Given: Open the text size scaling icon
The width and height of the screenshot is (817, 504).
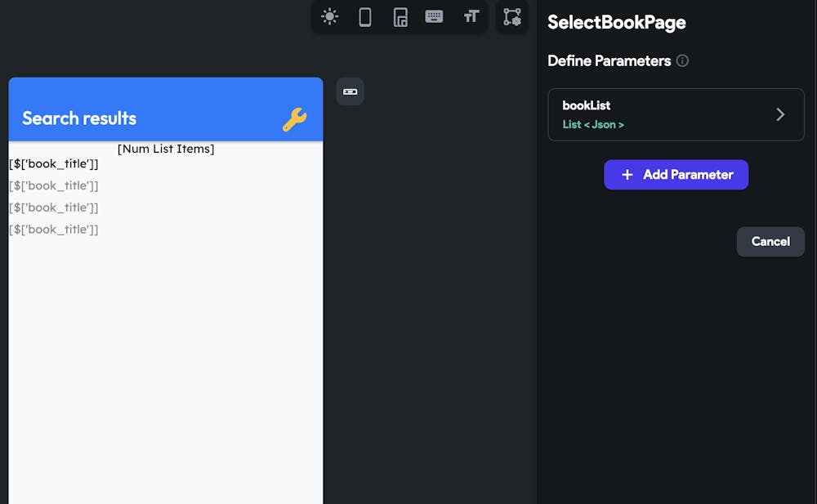Looking at the screenshot, I should point(471,16).
